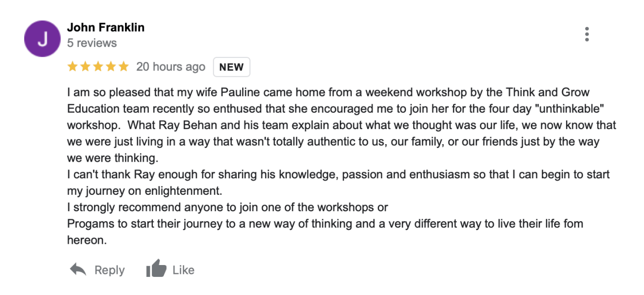Open John Franklin's reviewer profile name
This screenshot has width=644, height=295.
tap(105, 27)
